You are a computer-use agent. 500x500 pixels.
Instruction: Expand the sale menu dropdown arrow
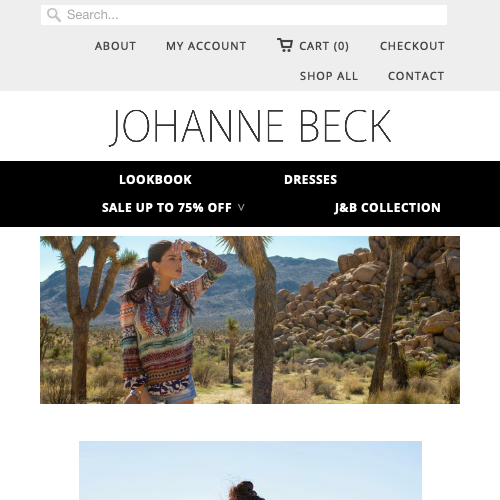241,208
